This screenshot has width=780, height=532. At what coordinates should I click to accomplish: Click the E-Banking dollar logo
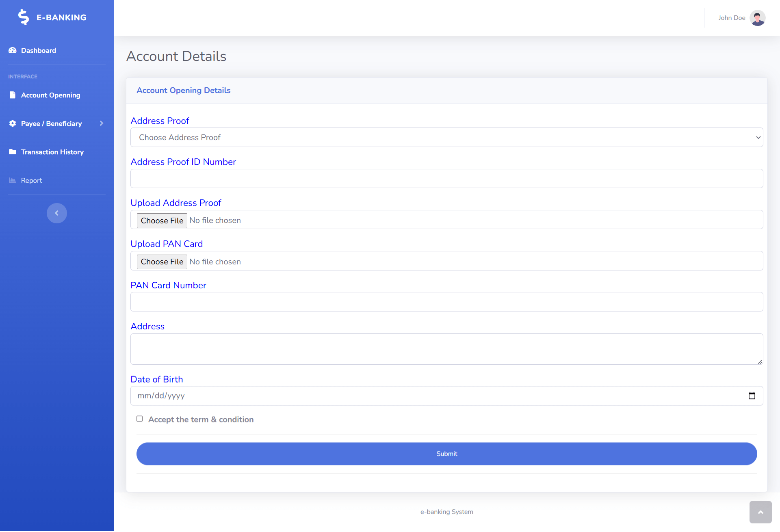[24, 17]
